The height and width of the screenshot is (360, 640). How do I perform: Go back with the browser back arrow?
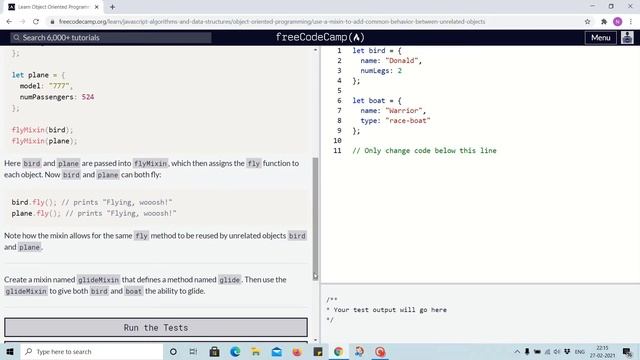coord(9,22)
